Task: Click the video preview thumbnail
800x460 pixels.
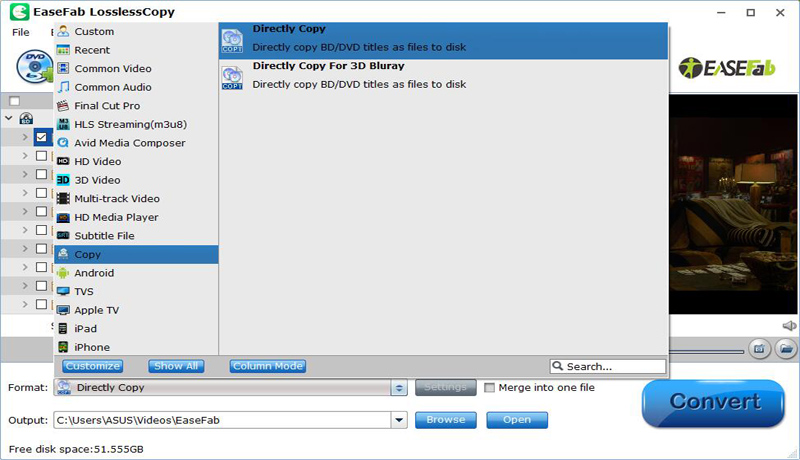Action: (x=733, y=204)
